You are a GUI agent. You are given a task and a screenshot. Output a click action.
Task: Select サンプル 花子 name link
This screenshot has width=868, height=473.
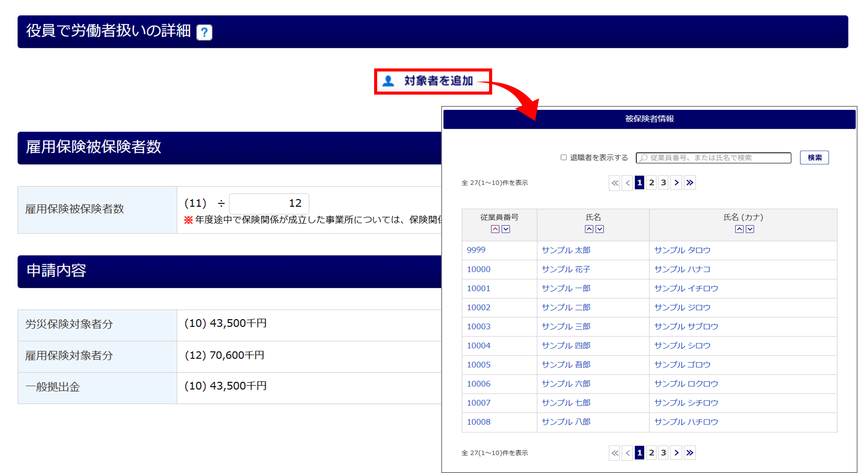coord(566,269)
